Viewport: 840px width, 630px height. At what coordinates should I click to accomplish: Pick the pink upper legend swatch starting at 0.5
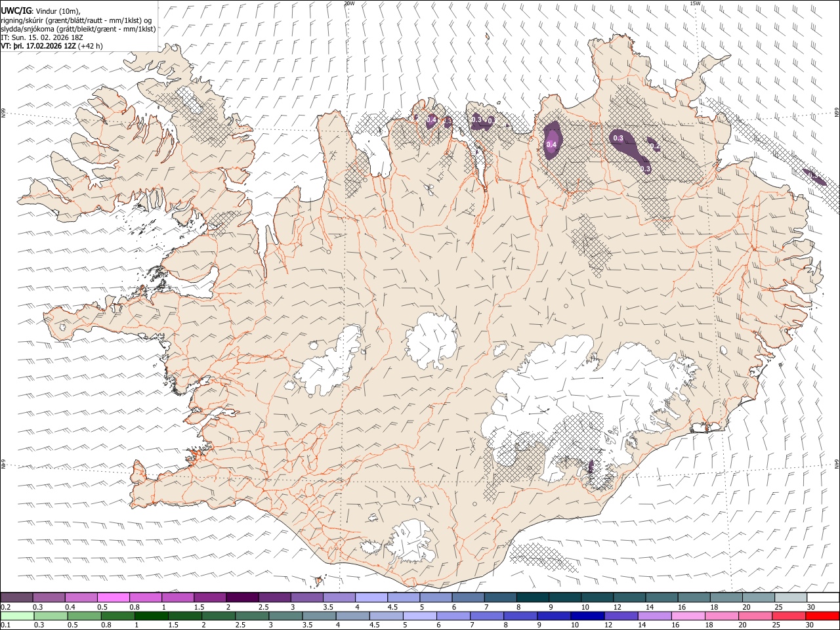113,597
